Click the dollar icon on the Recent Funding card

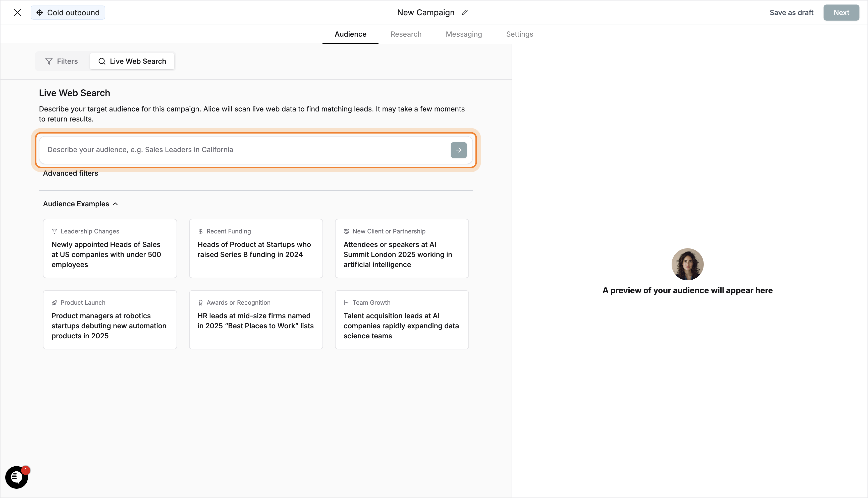(x=200, y=231)
